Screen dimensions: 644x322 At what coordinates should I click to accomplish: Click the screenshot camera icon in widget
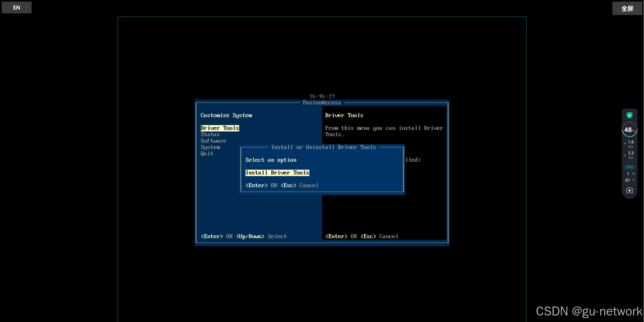(x=629, y=190)
